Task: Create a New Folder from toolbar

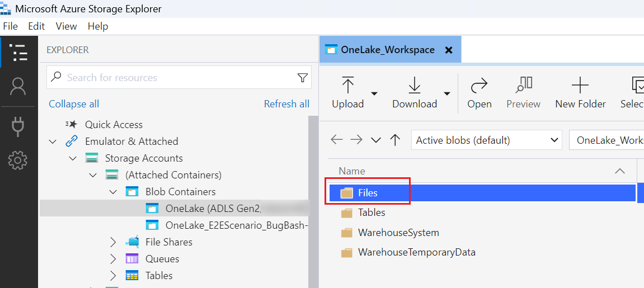Action: coord(580,92)
